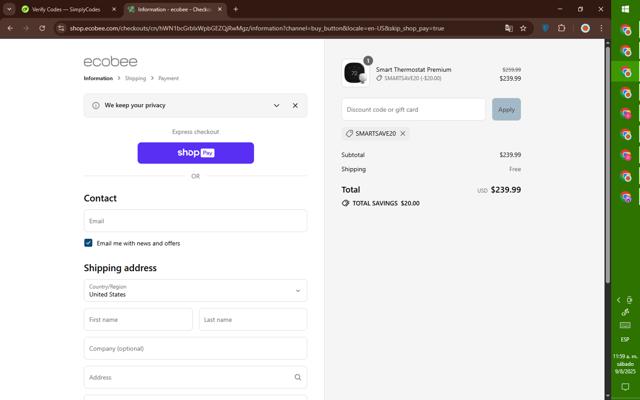Click the link tray icon above keyboard
The height and width of the screenshot is (400, 640).
point(625,312)
